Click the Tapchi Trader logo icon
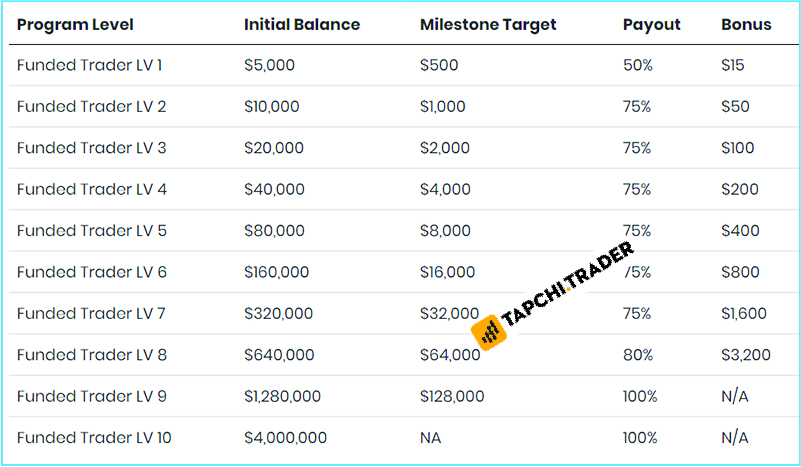This screenshot has width=801, height=467. 490,333
